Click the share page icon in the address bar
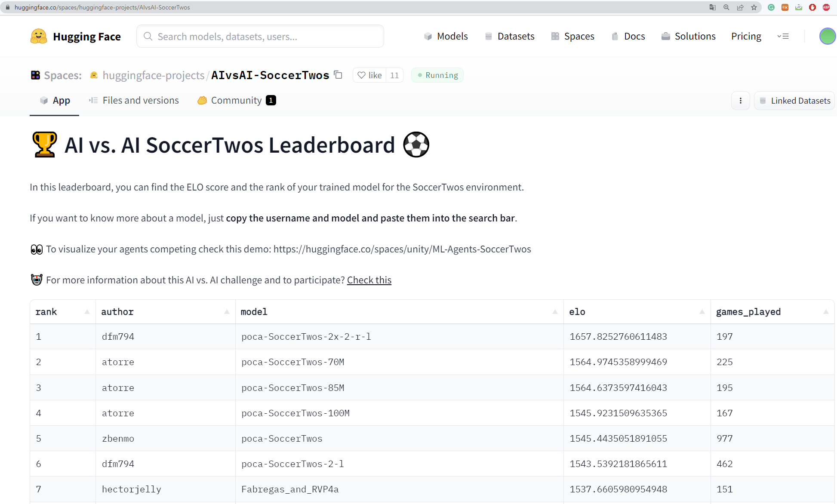The height and width of the screenshot is (504, 837). [740, 7]
